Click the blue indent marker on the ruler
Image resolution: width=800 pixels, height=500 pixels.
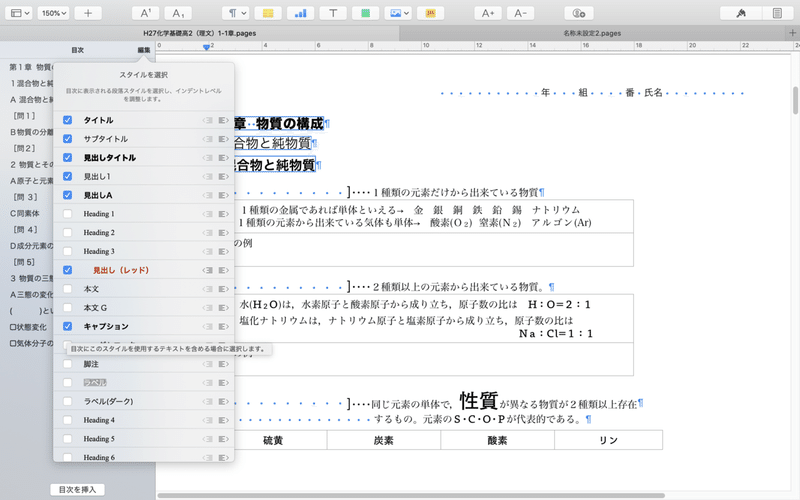click(206, 47)
